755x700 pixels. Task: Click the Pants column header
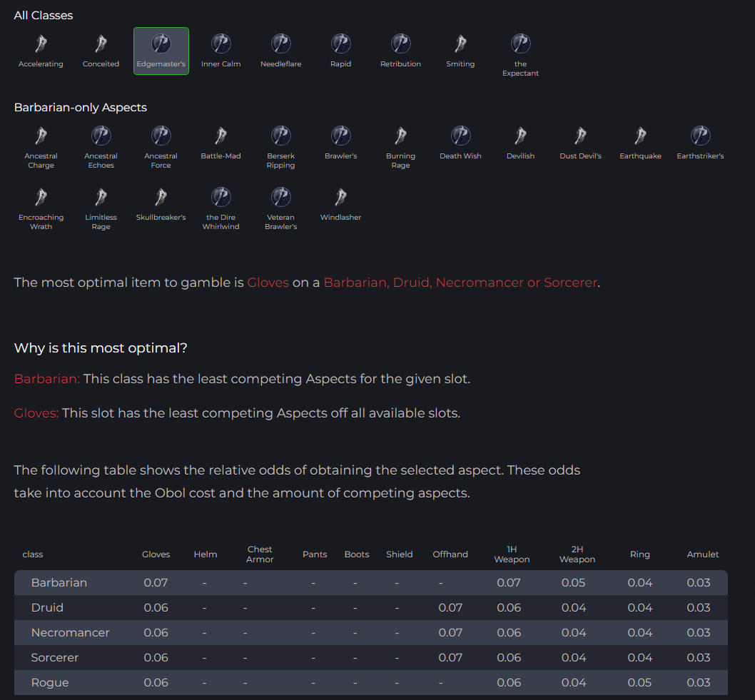(315, 554)
